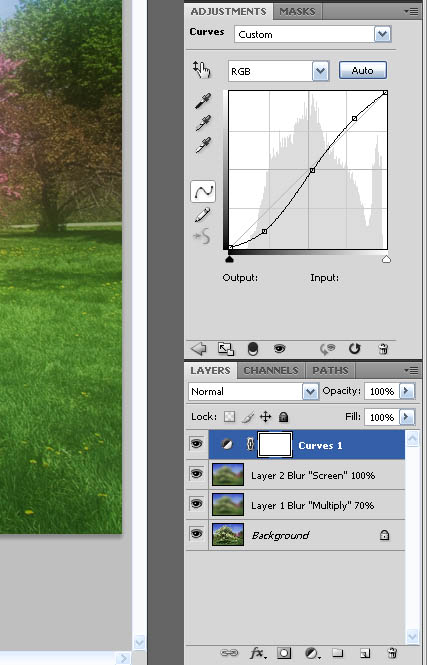Delete the adjustment layer with trash icon

pos(383,349)
